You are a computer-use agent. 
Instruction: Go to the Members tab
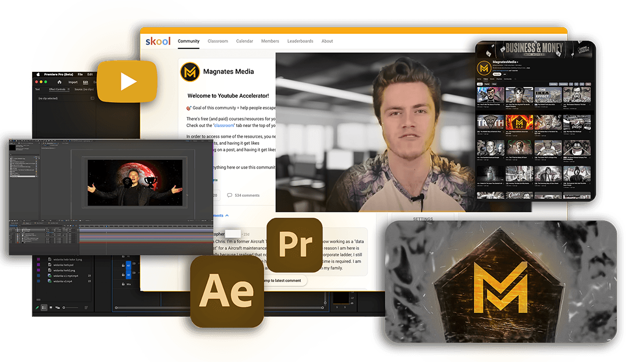(270, 41)
